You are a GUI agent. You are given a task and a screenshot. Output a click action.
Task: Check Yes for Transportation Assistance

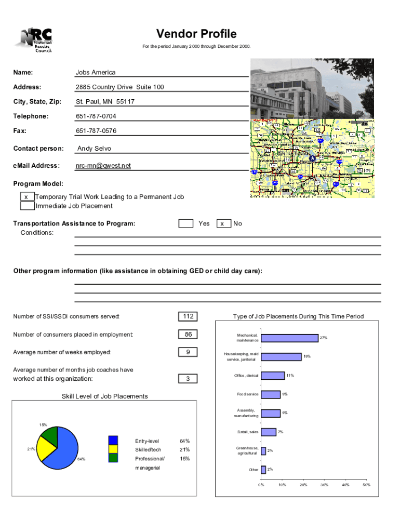185,223
